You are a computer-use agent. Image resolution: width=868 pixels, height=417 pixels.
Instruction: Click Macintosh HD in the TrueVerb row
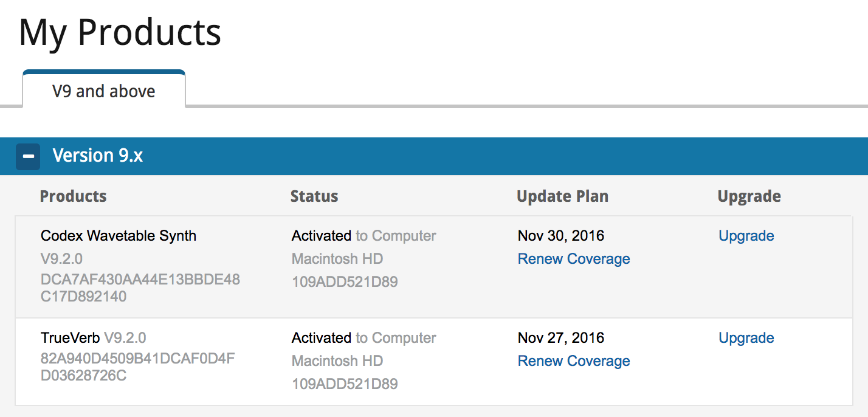click(x=337, y=361)
